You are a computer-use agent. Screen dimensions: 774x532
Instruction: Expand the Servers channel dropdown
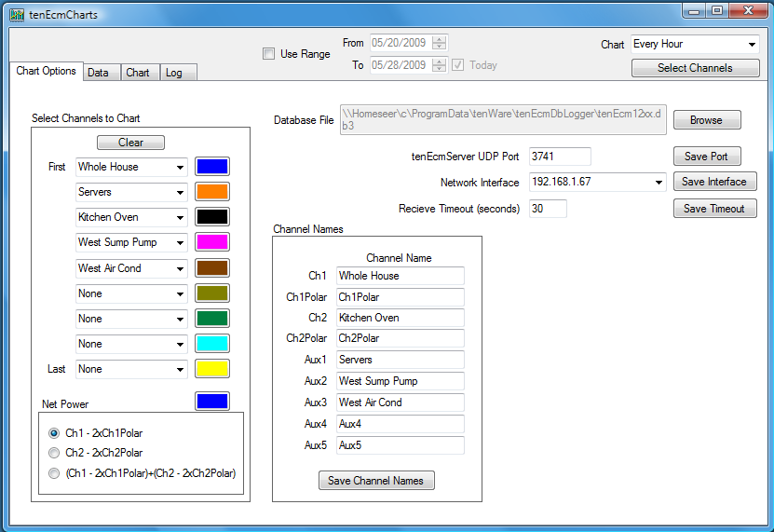(131, 192)
